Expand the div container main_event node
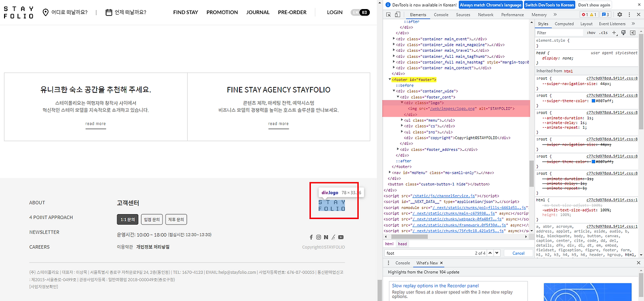This screenshot has width=644, height=301. click(x=394, y=39)
